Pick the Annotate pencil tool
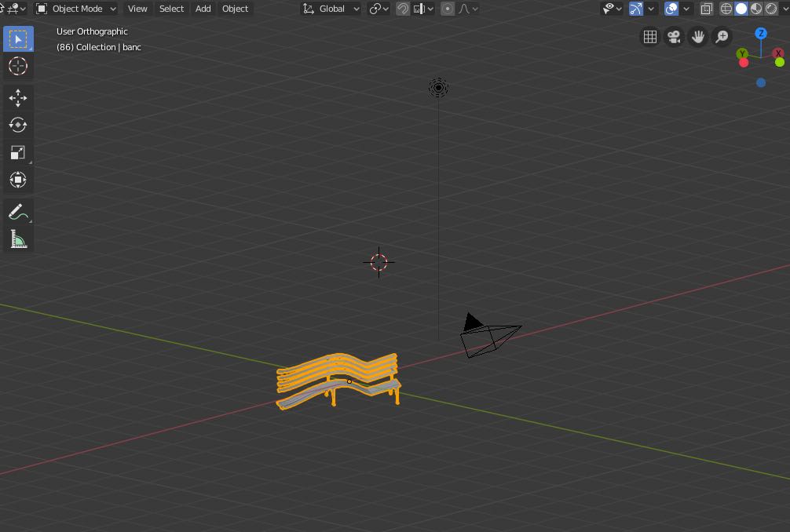The height and width of the screenshot is (532, 790). (x=17, y=212)
